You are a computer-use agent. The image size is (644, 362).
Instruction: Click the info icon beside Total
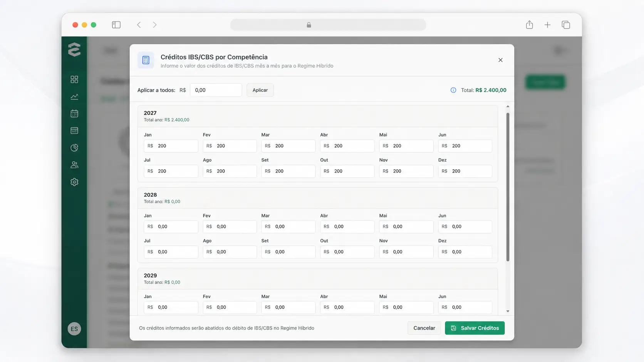[x=453, y=90]
